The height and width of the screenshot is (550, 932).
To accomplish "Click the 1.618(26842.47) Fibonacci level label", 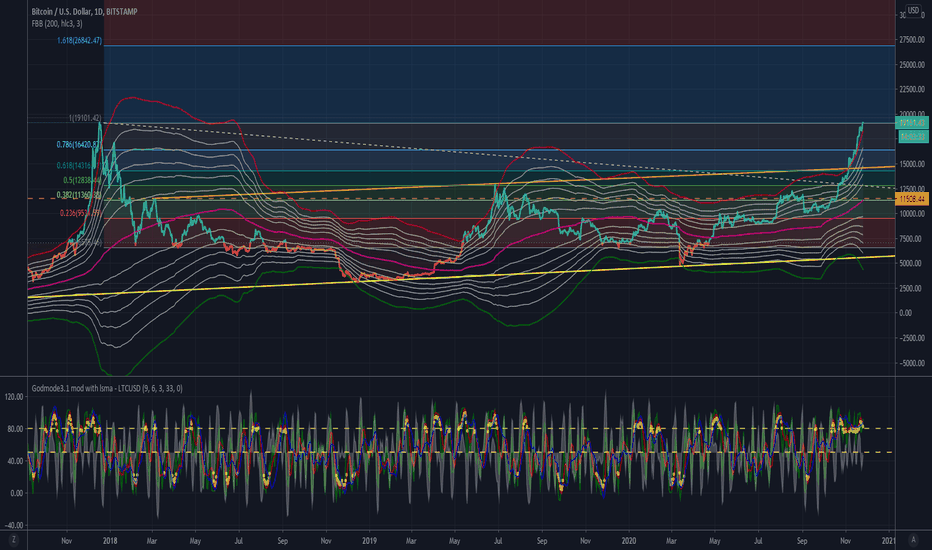I will coord(79,40).
